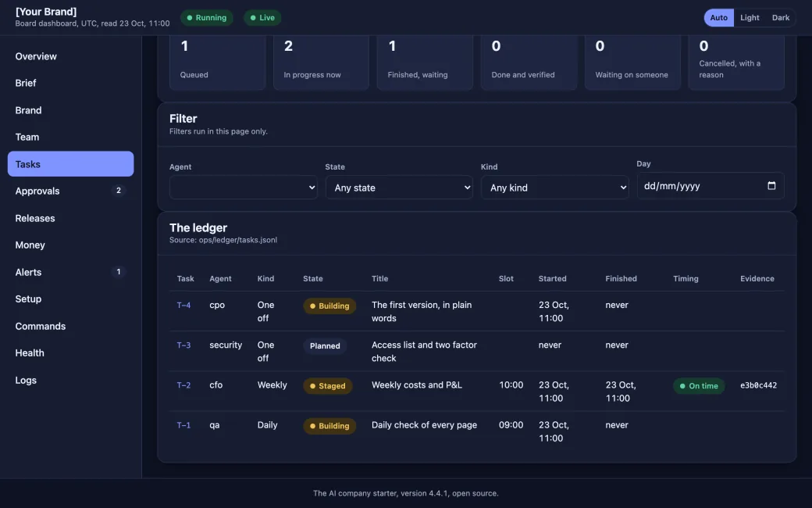Click the Running status pill

pos(207,18)
